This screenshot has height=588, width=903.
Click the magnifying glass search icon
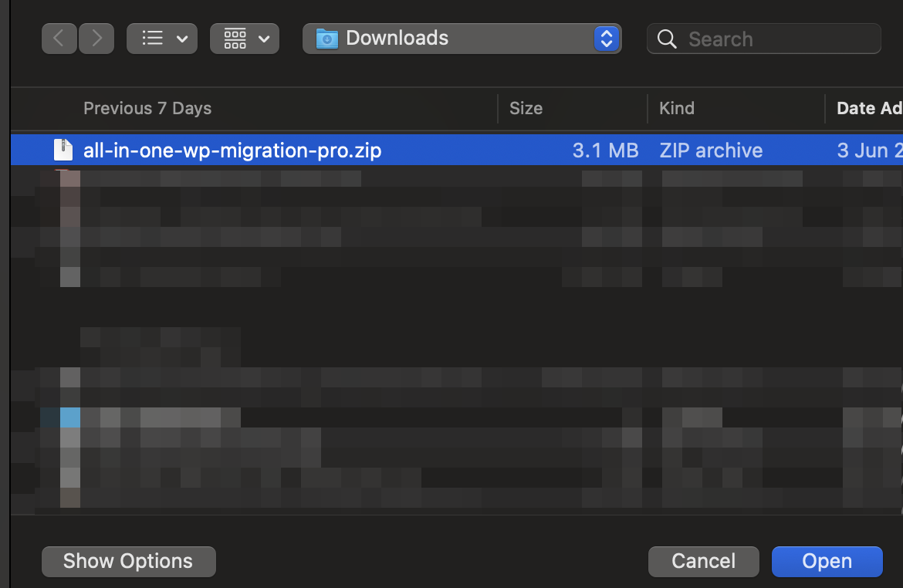667,39
